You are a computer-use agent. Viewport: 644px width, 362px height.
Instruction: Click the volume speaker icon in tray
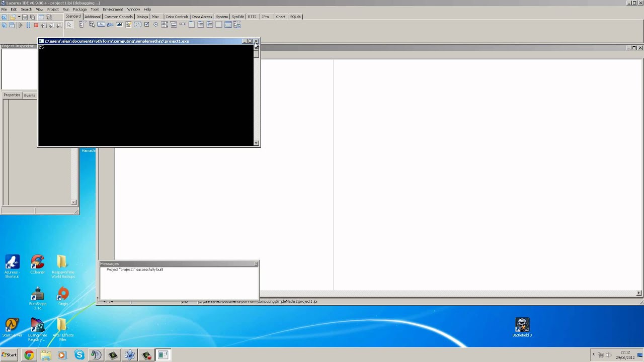coord(608,355)
